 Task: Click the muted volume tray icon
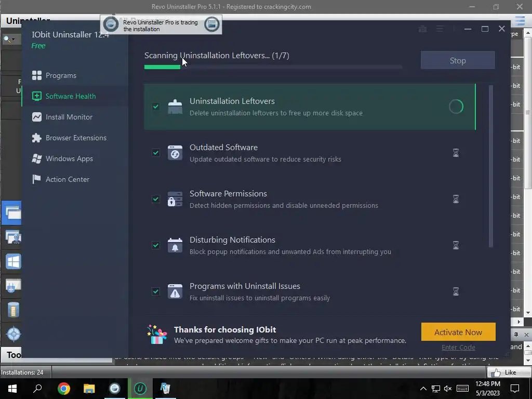click(448, 389)
